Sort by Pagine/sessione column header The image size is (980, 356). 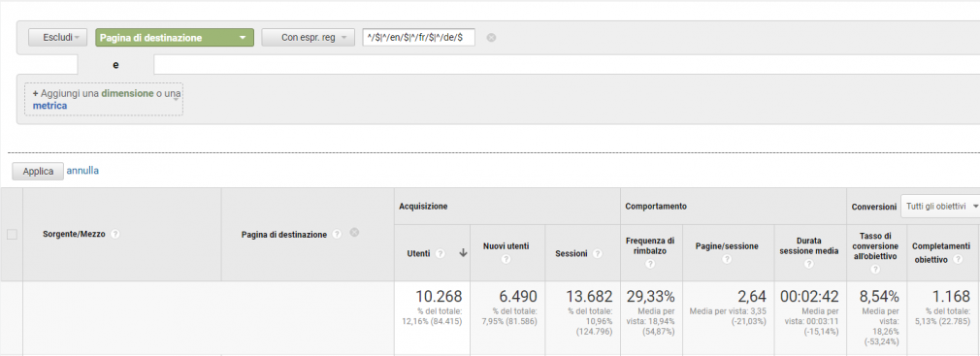click(x=727, y=246)
